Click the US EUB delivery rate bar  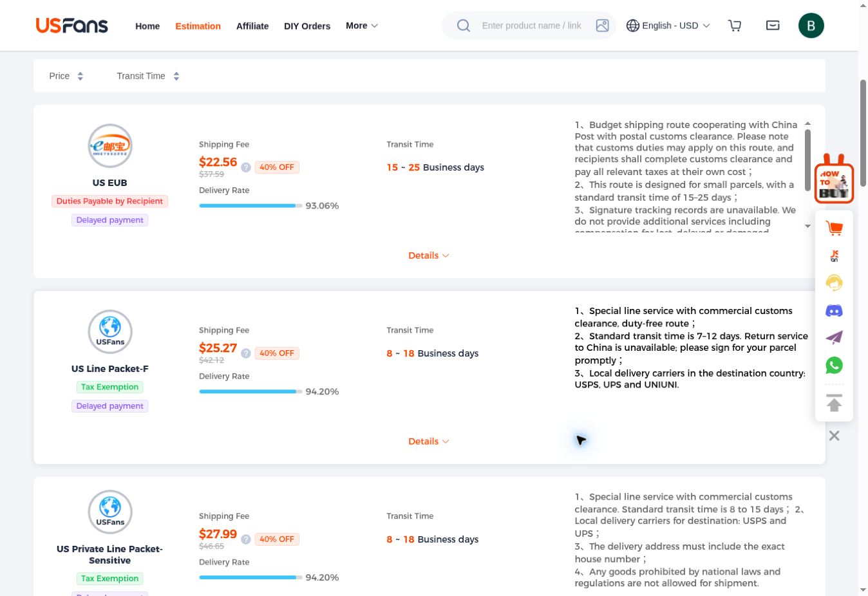pyautogui.click(x=251, y=206)
